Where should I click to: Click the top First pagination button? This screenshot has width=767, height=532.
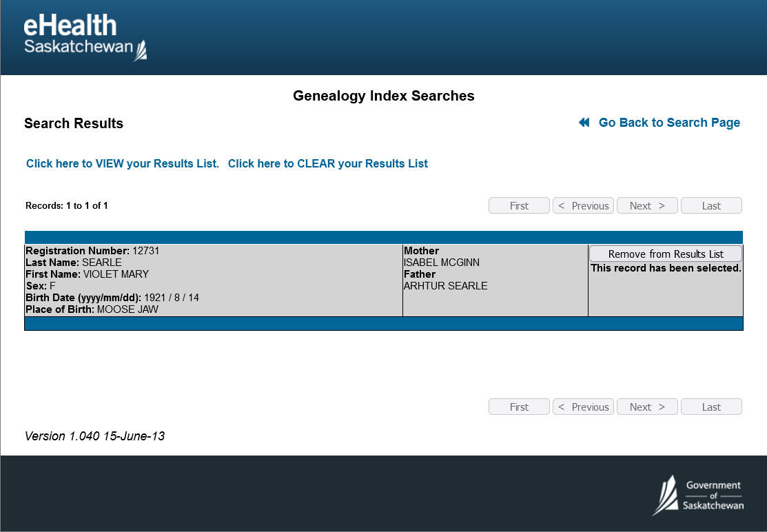(x=519, y=206)
